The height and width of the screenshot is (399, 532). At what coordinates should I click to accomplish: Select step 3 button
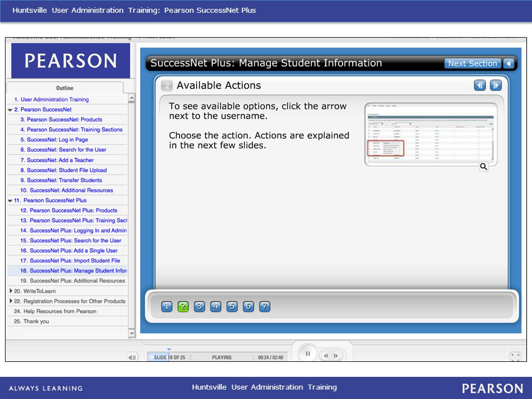[199, 306]
